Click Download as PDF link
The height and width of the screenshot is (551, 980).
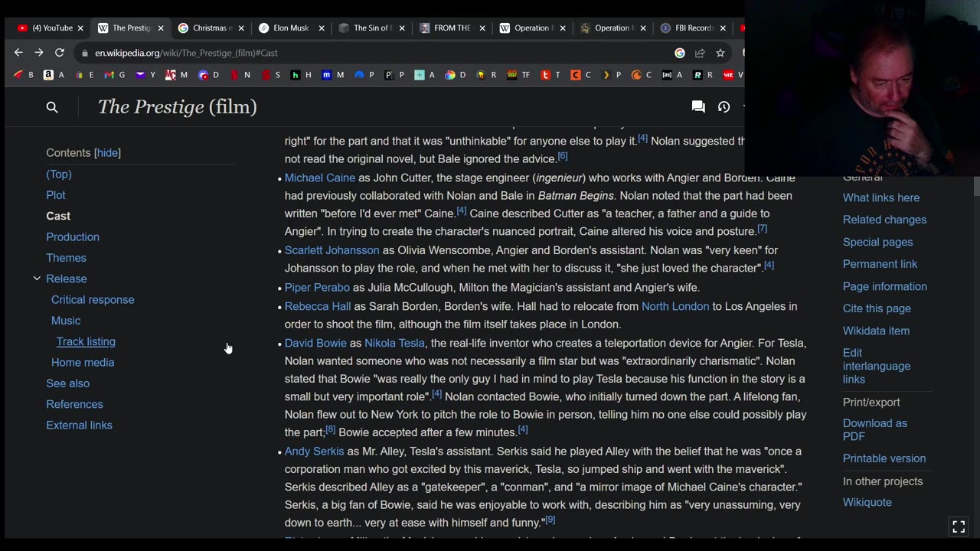(875, 429)
